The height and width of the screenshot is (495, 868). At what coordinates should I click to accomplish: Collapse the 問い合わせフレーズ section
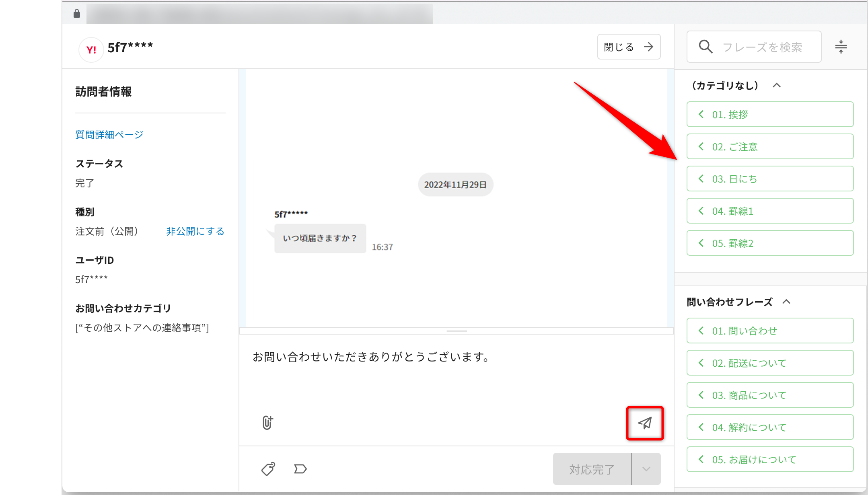(x=786, y=302)
